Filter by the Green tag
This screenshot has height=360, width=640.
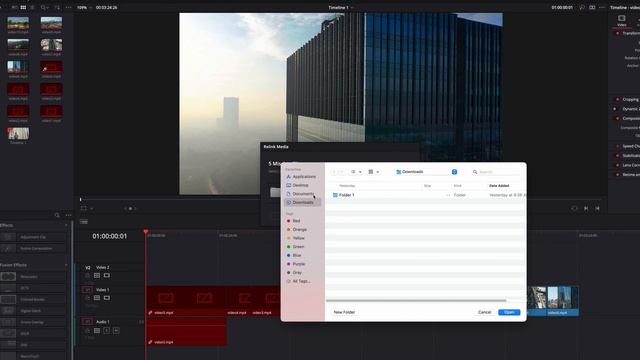pyautogui.click(x=296, y=247)
